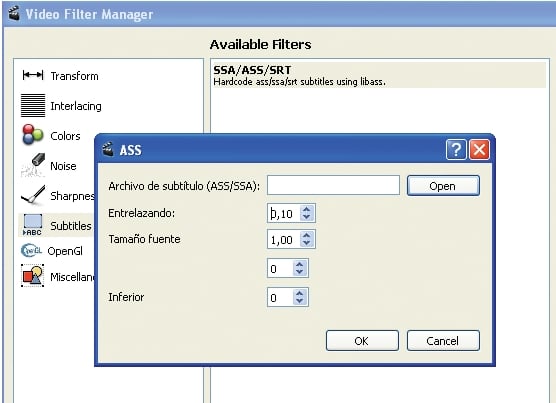556x403 pixels.
Task: Select the Subtitles ABC icon
Action: pyautogui.click(x=32, y=225)
